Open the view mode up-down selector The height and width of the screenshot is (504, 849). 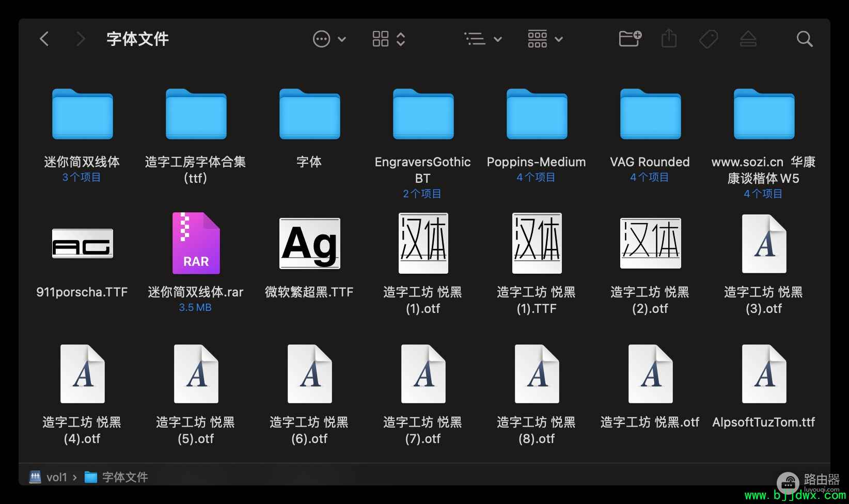(x=401, y=39)
